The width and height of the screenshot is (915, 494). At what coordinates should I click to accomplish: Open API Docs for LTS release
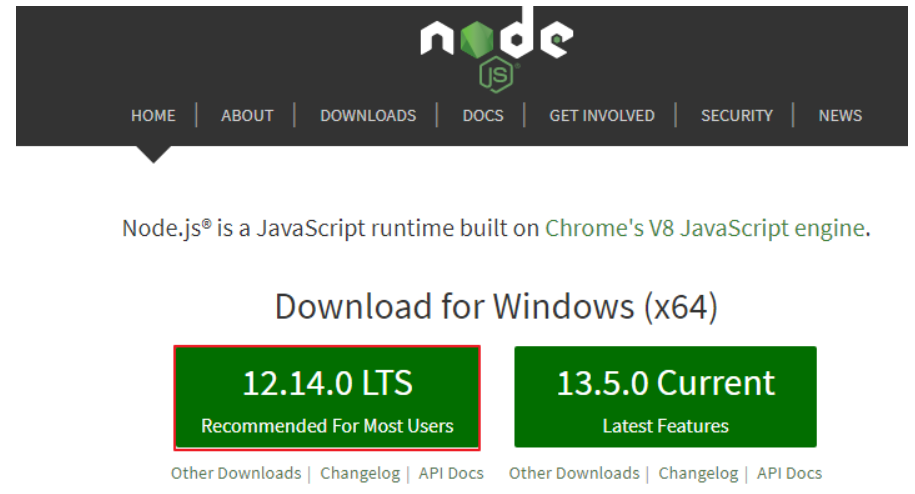coord(451,473)
